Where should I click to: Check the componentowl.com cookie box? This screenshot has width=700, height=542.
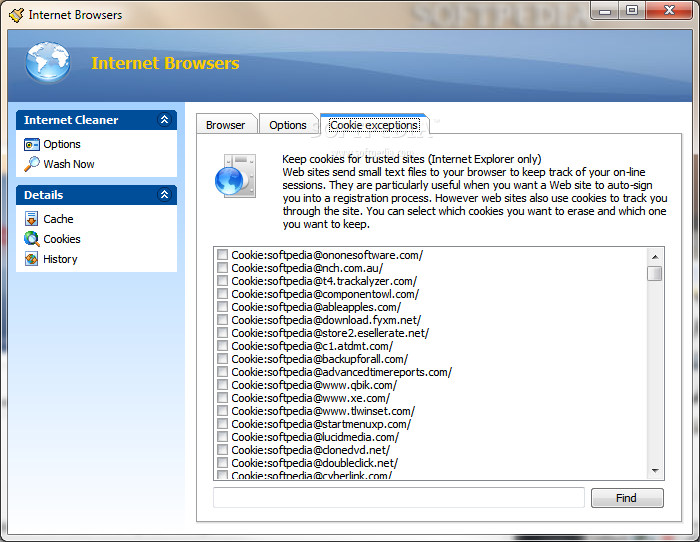point(222,294)
